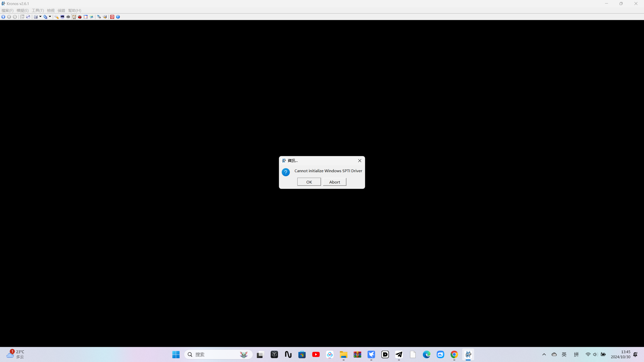644x362 pixels.
Task: Click the blue info about icon
Action: [x=118, y=17]
